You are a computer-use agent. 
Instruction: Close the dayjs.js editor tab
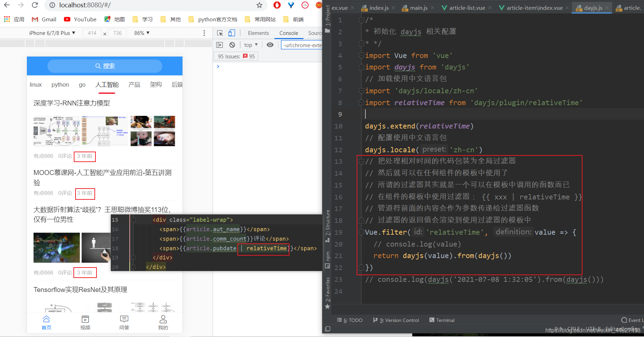tap(607, 8)
